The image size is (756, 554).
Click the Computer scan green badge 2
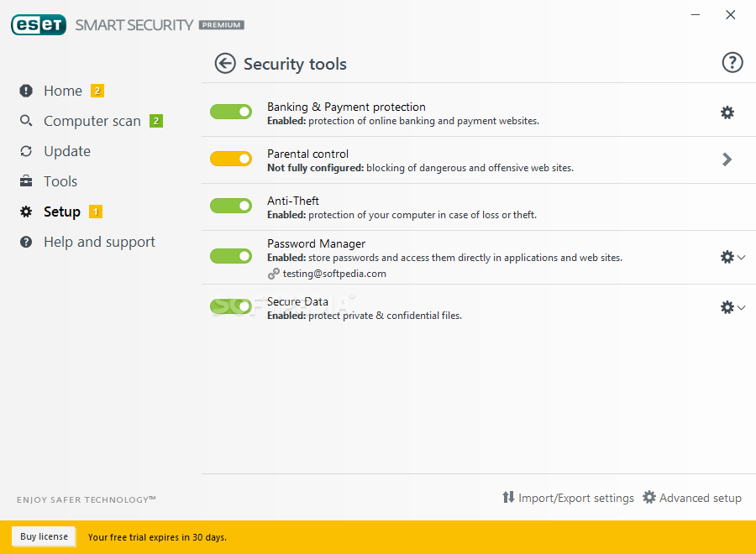[156, 121]
